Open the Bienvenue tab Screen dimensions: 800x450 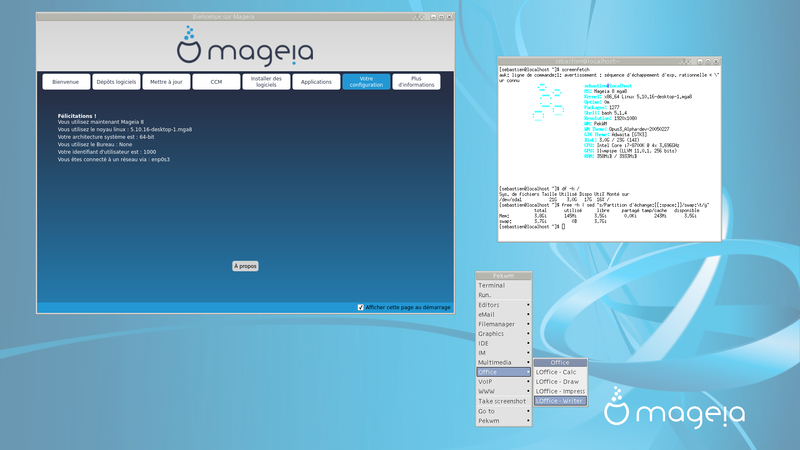tap(66, 82)
